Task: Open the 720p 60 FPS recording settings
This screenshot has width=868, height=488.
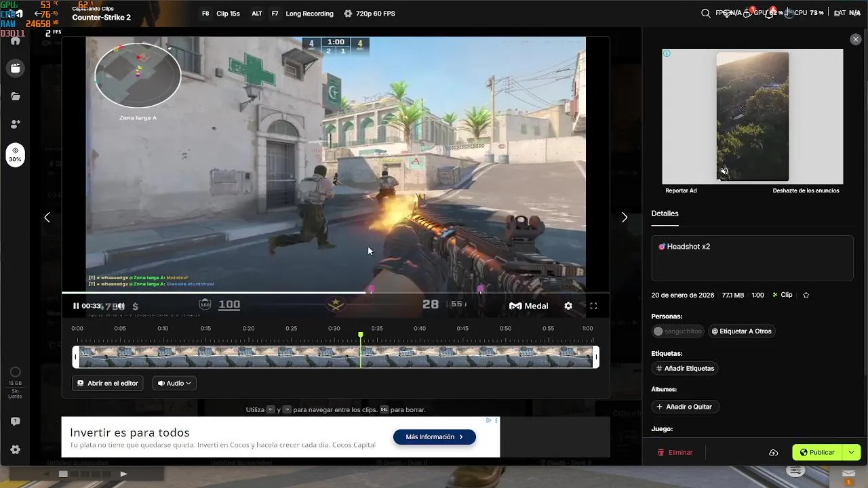Action: pyautogui.click(x=370, y=14)
